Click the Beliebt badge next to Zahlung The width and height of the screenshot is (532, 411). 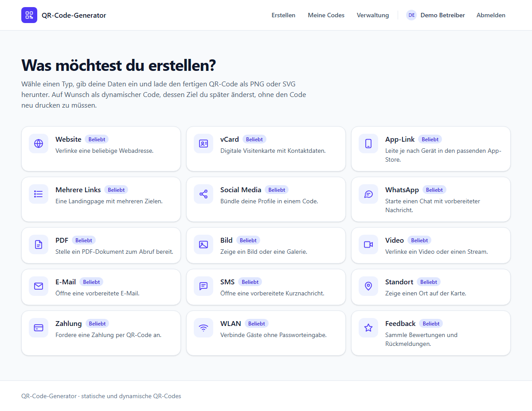(98, 324)
